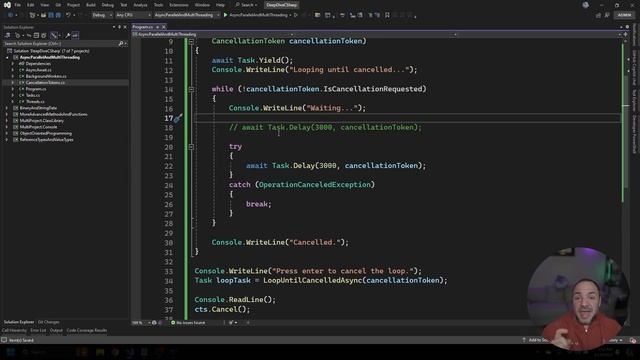The image size is (640, 360).
Task: Click the Solution Explorer properties wrench icon
Action: coord(68,36)
